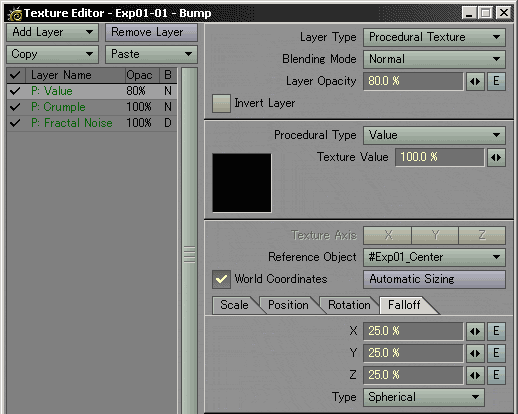Select the P: Crumple layer row

(x=92, y=107)
